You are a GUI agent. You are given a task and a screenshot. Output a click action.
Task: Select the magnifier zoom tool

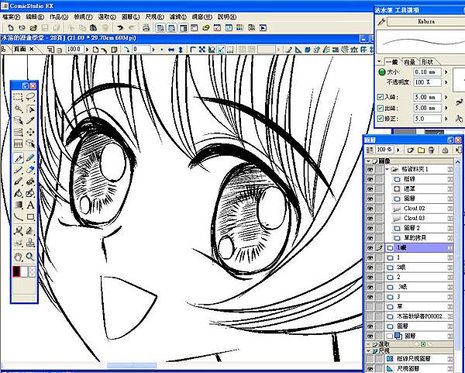tap(30, 256)
